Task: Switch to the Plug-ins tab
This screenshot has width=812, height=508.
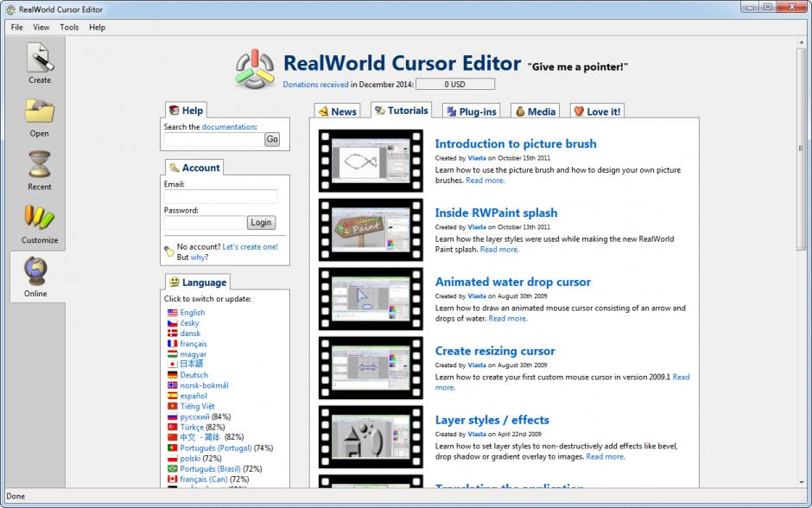Action: (472, 111)
